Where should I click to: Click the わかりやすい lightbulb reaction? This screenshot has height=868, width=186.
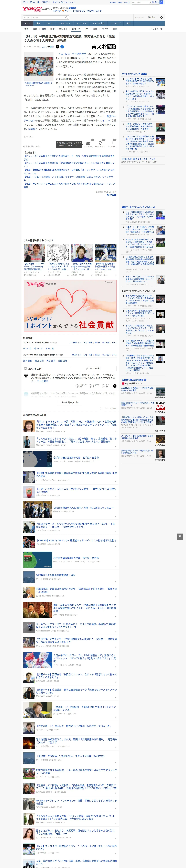click(x=100, y=144)
